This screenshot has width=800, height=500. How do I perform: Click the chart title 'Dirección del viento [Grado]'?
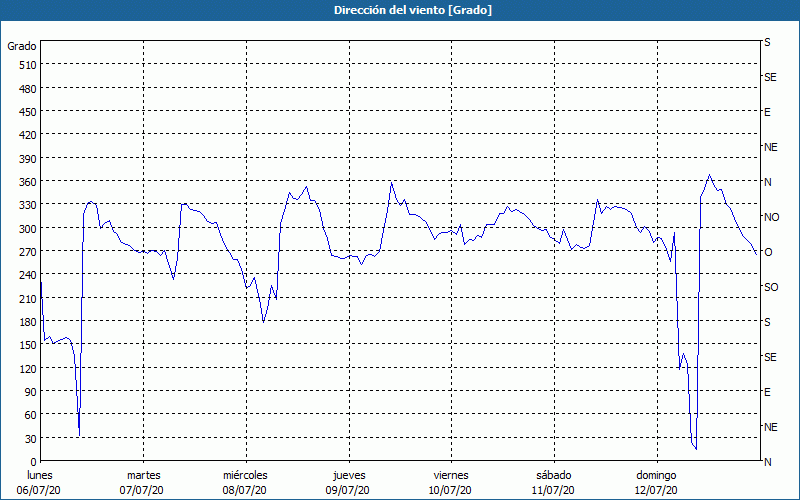click(399, 10)
